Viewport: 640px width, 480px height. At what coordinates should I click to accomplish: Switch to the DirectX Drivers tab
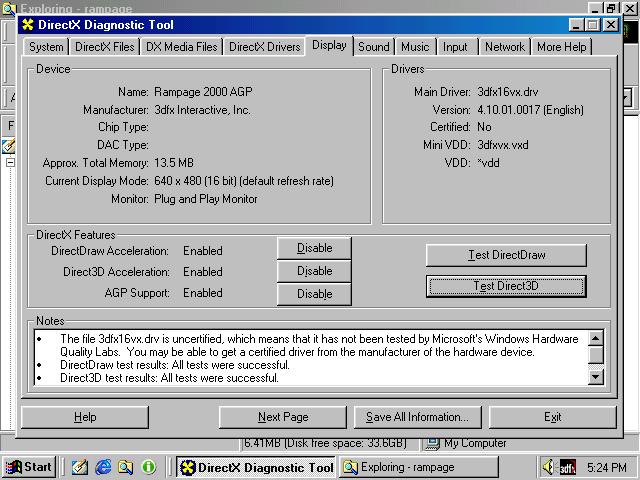[x=264, y=47]
